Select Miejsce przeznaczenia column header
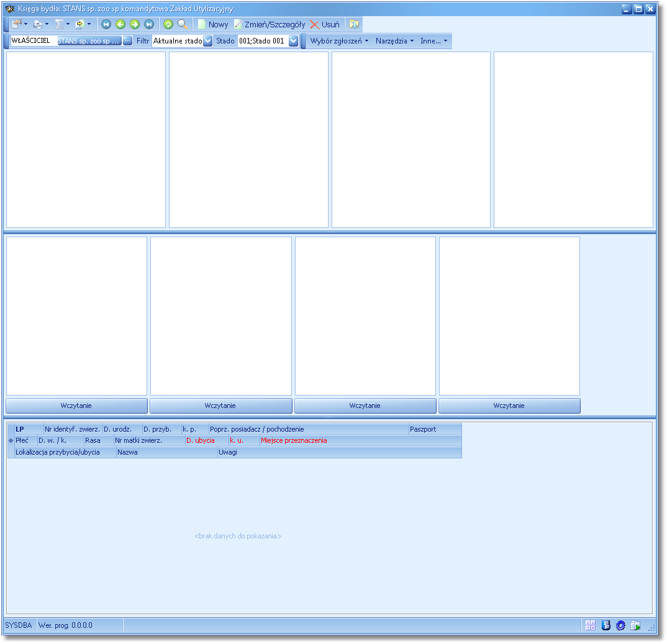 [361, 441]
